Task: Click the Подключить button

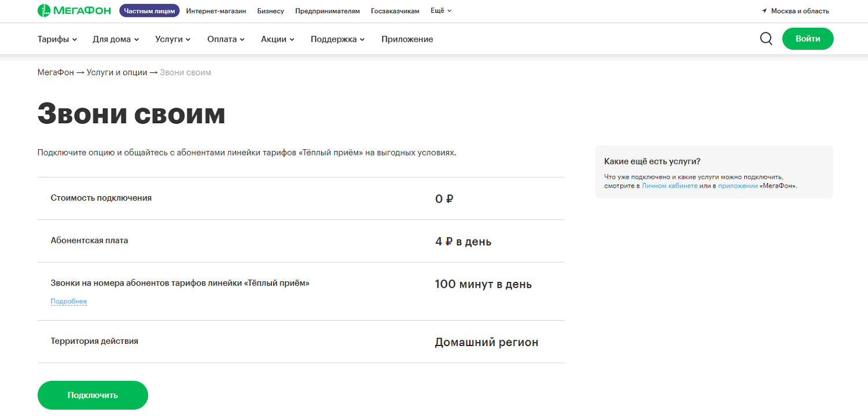Action: [x=93, y=395]
